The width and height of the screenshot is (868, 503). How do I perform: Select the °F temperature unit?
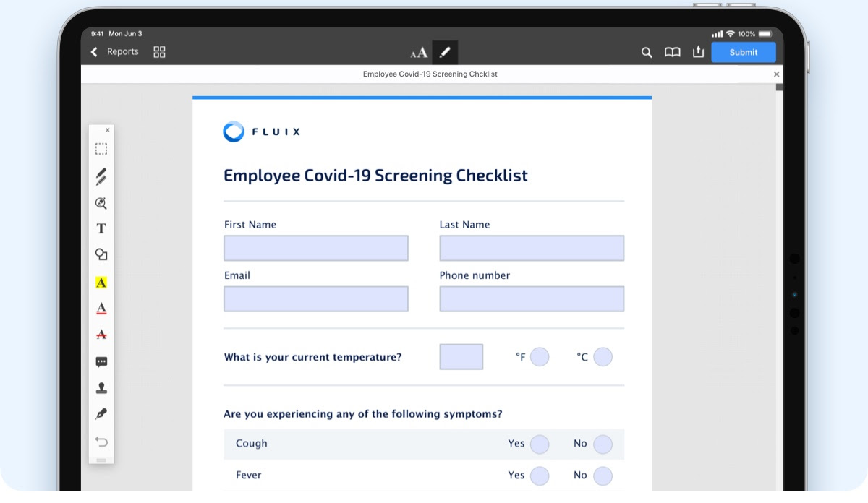pyautogui.click(x=540, y=357)
